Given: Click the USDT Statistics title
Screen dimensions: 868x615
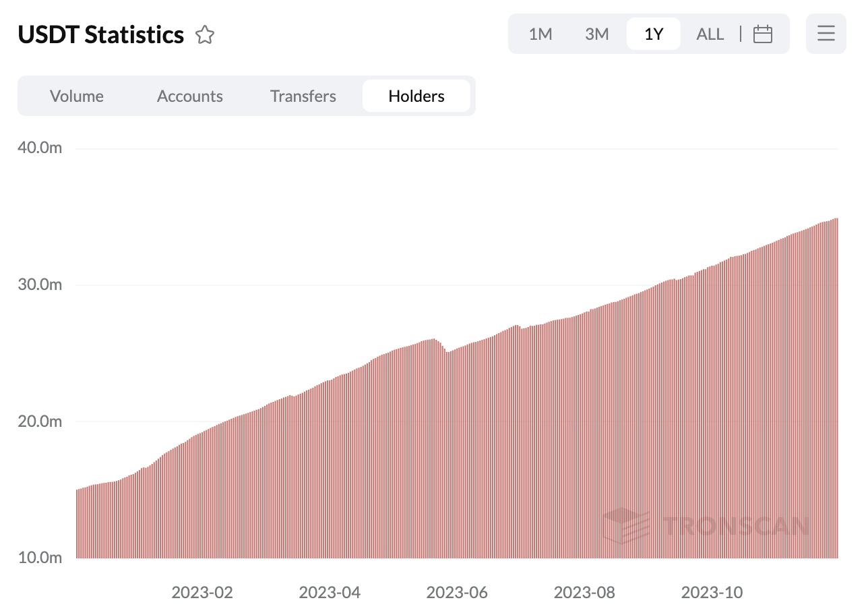Looking at the screenshot, I should pyautogui.click(x=101, y=34).
